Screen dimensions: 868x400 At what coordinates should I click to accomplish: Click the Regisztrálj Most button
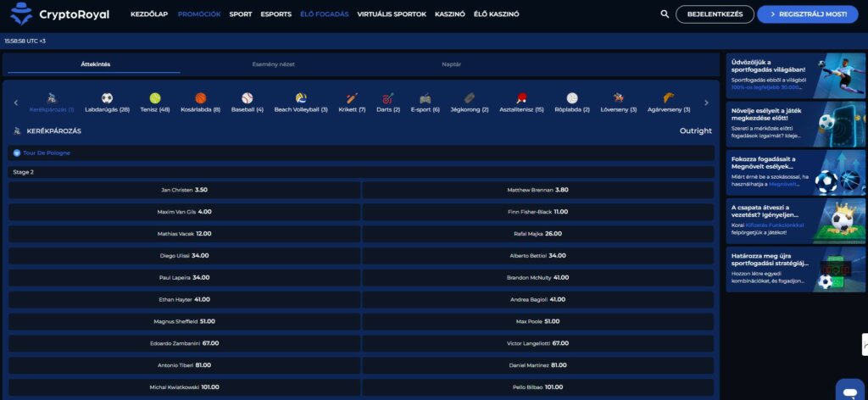coord(808,14)
